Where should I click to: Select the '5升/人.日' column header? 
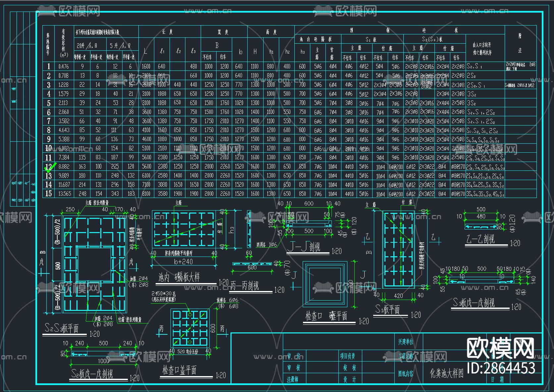(120, 46)
